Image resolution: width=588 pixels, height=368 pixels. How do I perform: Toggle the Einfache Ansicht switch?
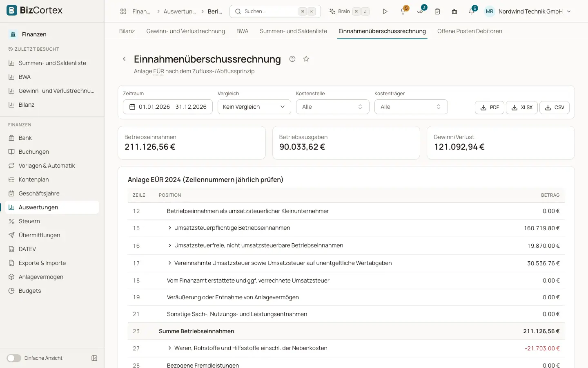tap(14, 358)
